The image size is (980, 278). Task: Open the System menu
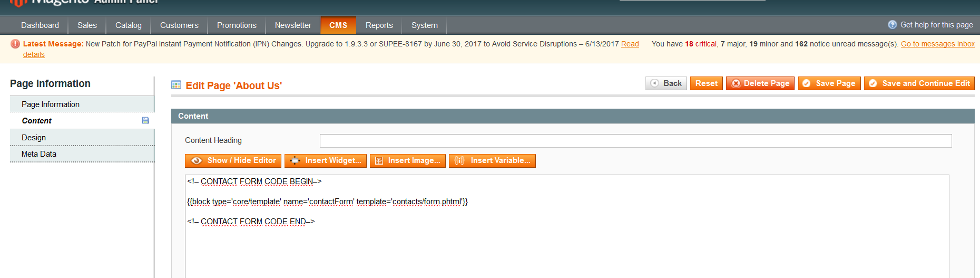point(425,25)
